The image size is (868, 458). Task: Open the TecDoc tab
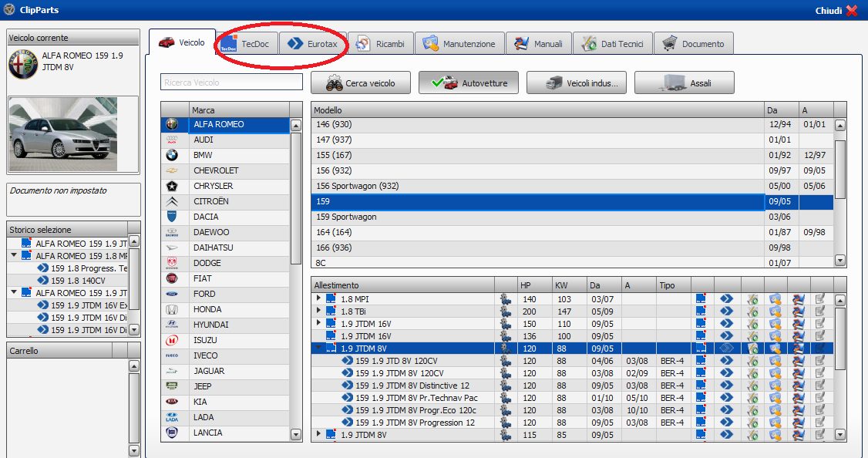(x=246, y=44)
